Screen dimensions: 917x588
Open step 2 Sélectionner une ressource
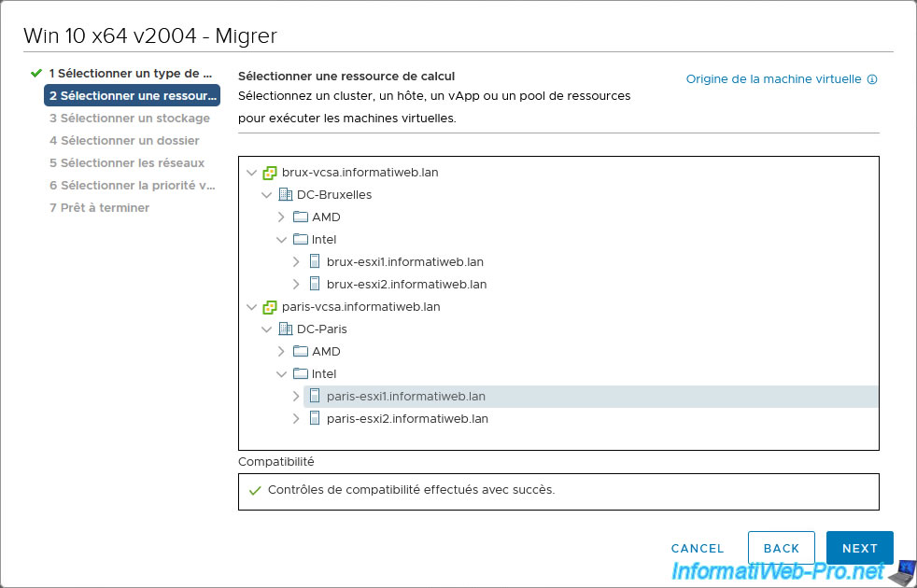click(x=133, y=95)
